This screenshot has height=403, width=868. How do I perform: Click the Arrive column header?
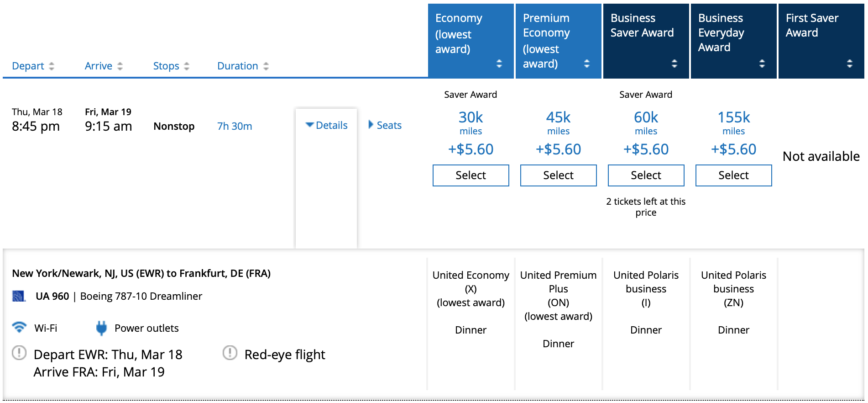[x=99, y=66]
